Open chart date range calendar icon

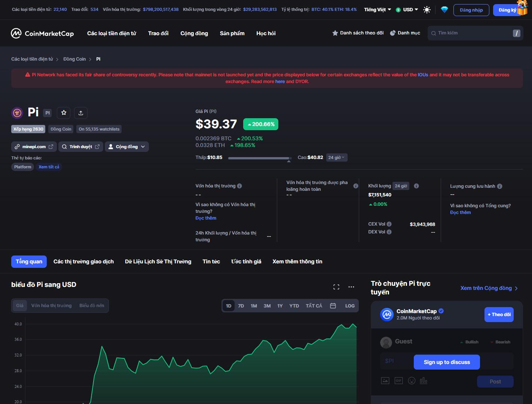[333, 306]
